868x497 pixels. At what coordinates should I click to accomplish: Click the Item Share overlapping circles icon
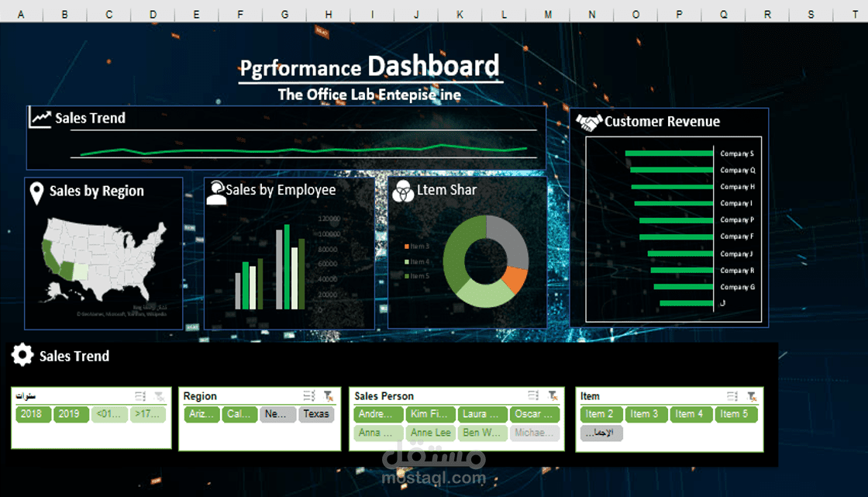[403, 192]
